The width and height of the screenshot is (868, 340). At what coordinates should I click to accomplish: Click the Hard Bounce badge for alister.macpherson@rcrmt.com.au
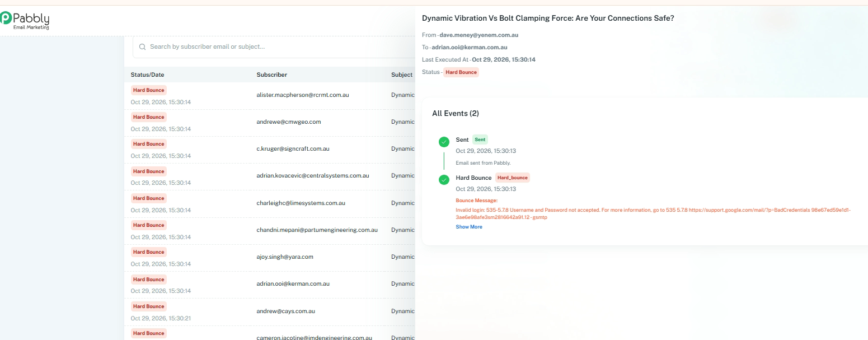tap(149, 90)
